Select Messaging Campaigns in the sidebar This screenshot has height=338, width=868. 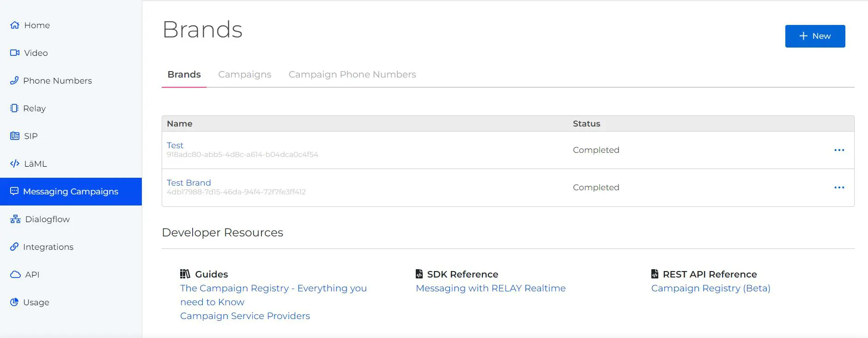pos(71,192)
